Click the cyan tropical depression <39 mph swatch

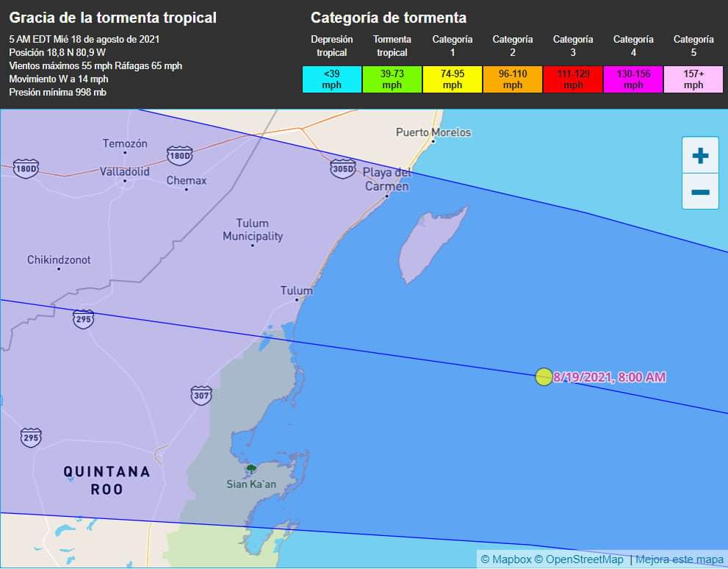pyautogui.click(x=332, y=79)
